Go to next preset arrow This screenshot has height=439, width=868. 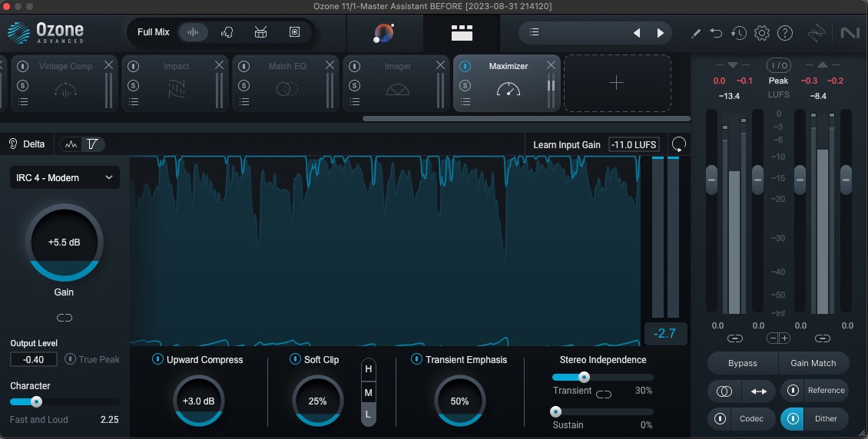click(x=661, y=33)
